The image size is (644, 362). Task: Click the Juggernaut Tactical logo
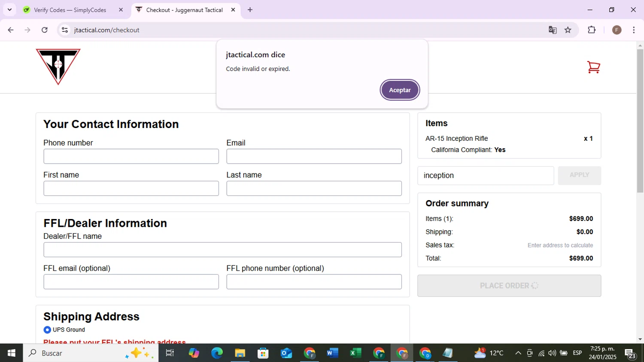58,67
